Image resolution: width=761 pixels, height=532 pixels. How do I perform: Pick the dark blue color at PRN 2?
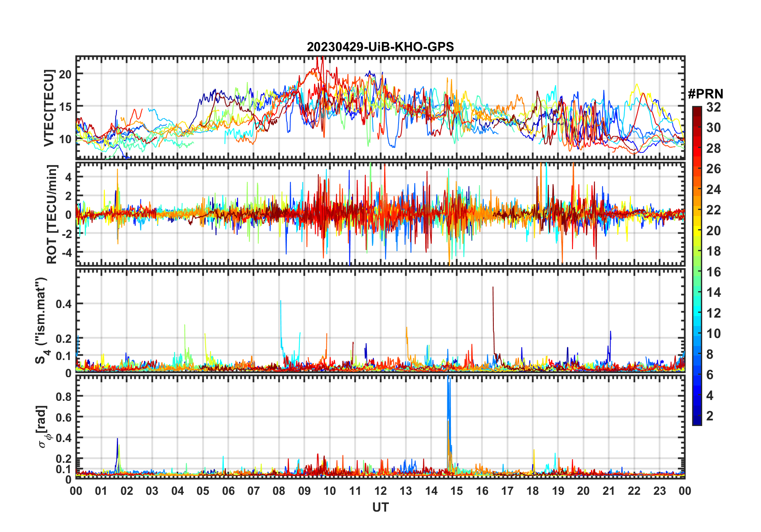697,416
